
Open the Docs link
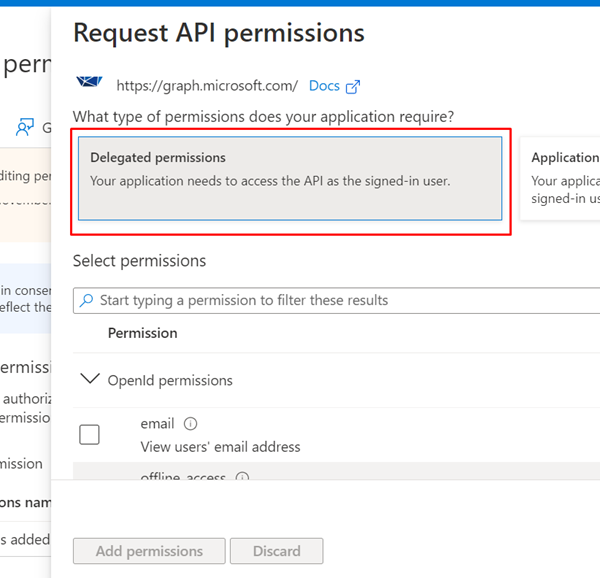point(324,86)
